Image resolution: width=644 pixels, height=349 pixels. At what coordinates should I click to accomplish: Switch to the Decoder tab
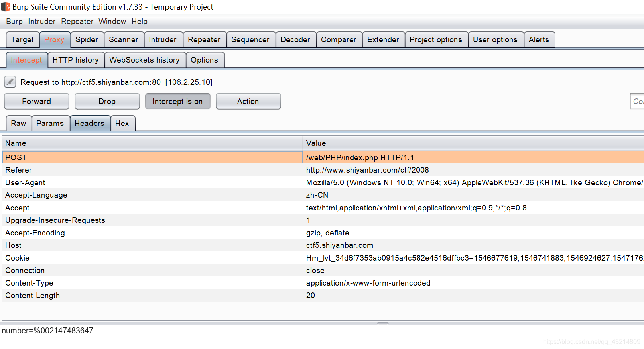click(x=295, y=40)
